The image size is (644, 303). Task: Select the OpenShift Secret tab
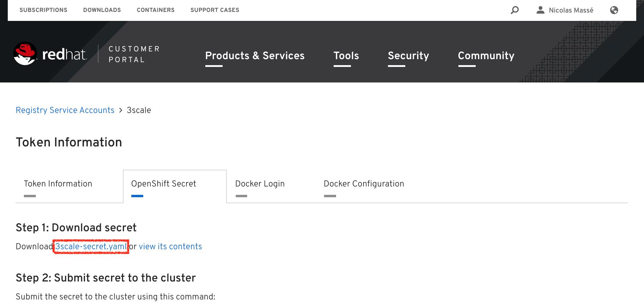pos(164,183)
